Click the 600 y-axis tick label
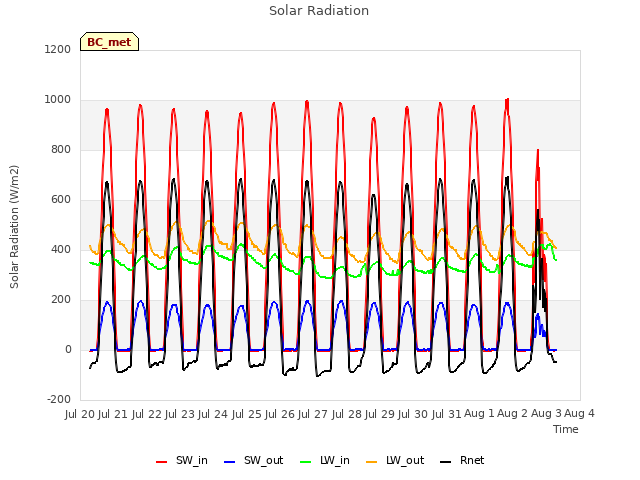Image resolution: width=640 pixels, height=480 pixels. [x=61, y=200]
